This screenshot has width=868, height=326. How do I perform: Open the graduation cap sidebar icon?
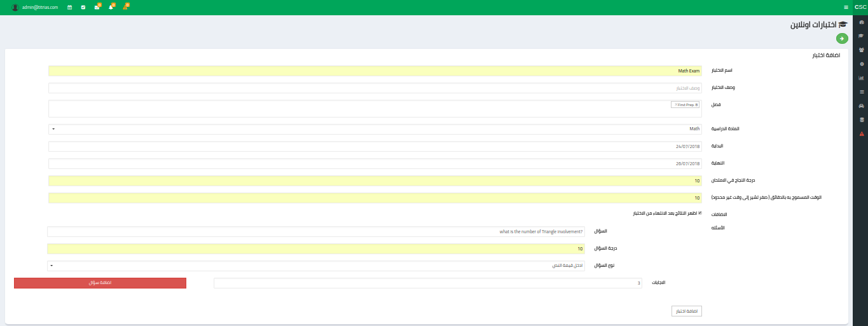click(x=862, y=36)
